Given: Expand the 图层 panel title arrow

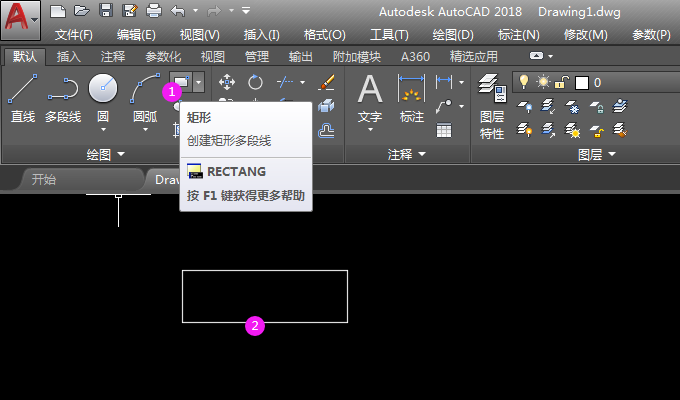Looking at the screenshot, I should [x=612, y=154].
